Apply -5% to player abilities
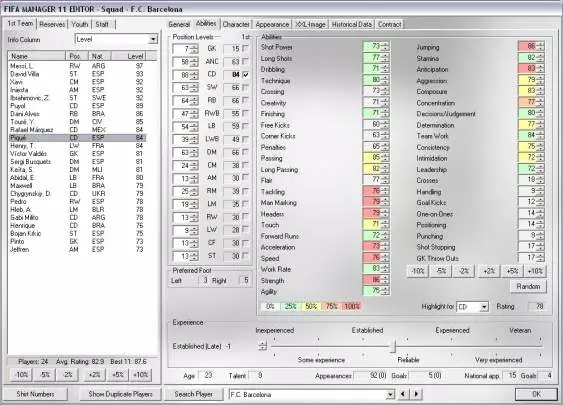This screenshot has height=405, width=563. coord(441,271)
